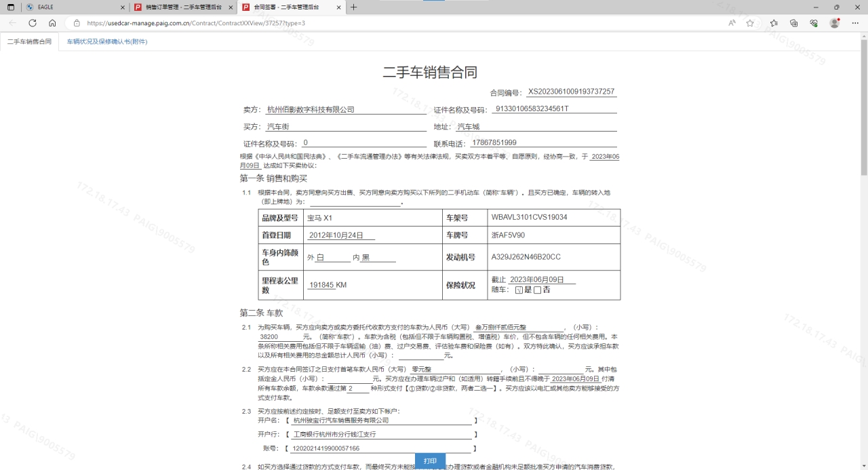The height and width of the screenshot is (470, 868).
Task: Open a new tab with plus icon
Action: [x=353, y=7]
